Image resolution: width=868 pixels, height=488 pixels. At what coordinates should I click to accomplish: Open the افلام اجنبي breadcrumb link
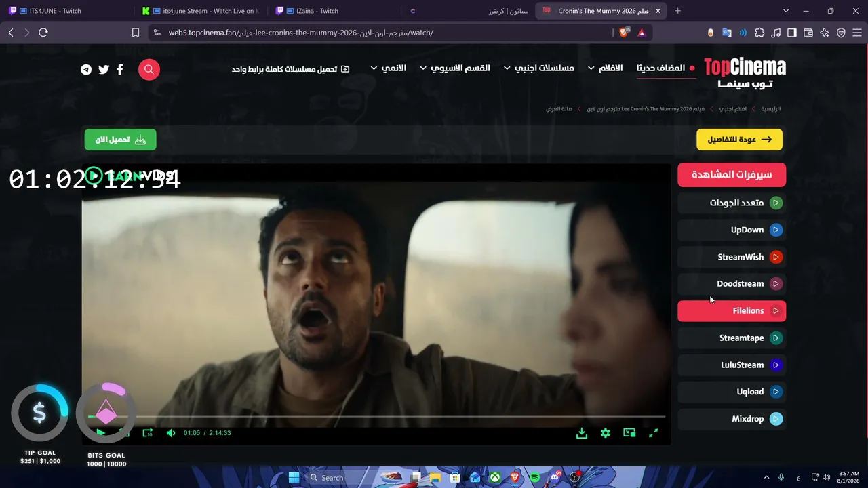coord(733,109)
